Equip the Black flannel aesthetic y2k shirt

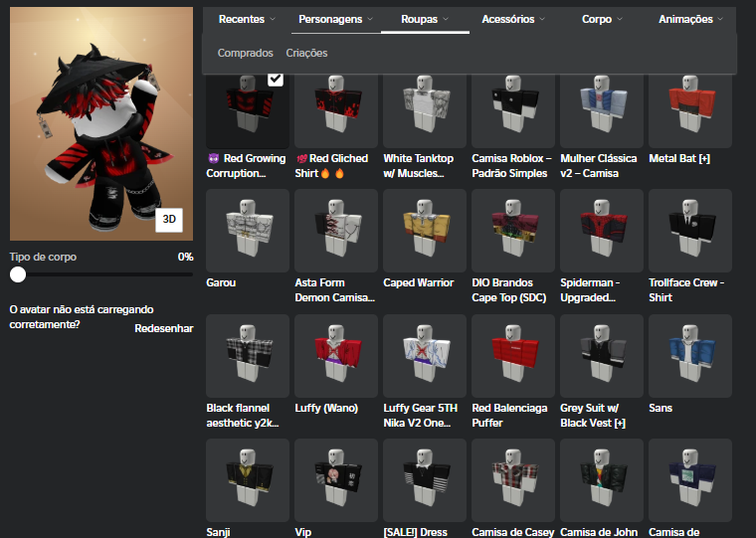tap(248, 356)
